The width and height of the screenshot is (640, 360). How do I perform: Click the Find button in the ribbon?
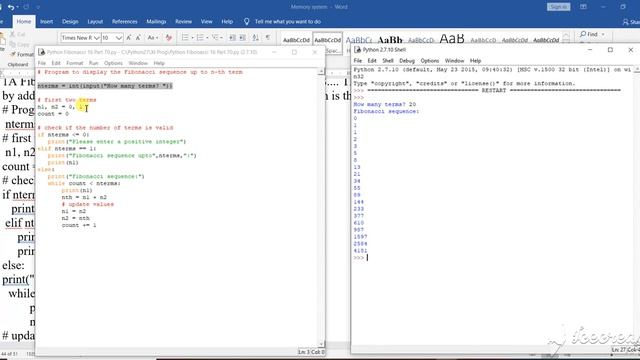pyautogui.click(x=589, y=34)
